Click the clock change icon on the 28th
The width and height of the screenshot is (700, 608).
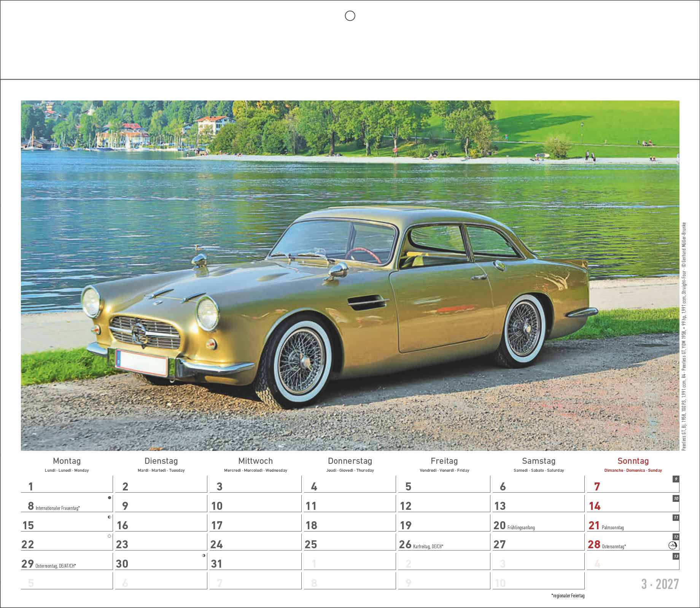673,545
